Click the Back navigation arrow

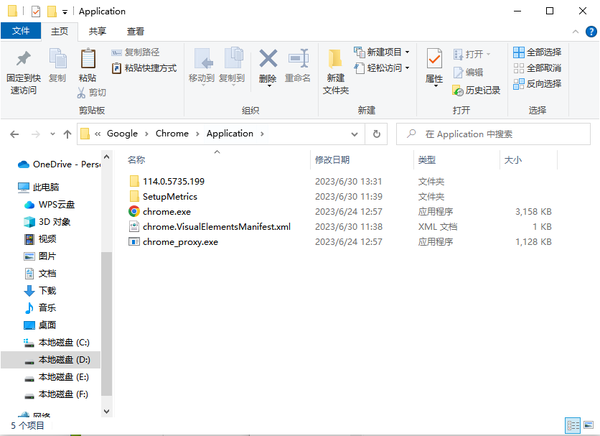coord(15,134)
